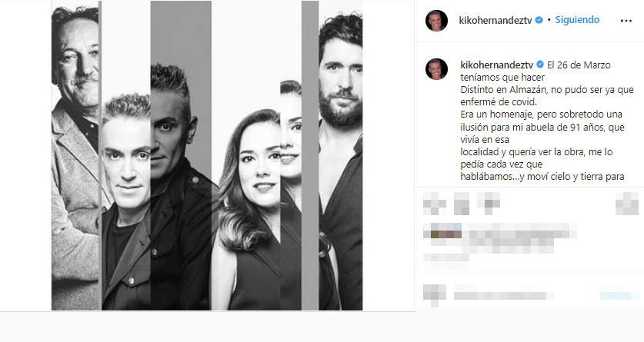Click the blurred share post icon
This screenshot has height=342, width=644.
click(489, 203)
